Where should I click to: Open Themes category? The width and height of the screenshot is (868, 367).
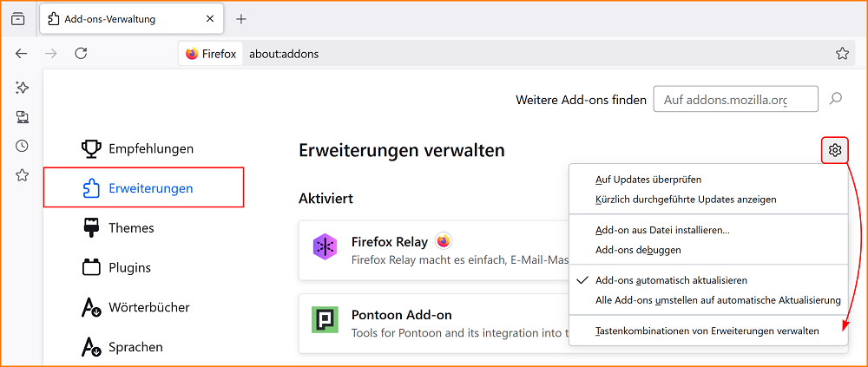[143, 228]
